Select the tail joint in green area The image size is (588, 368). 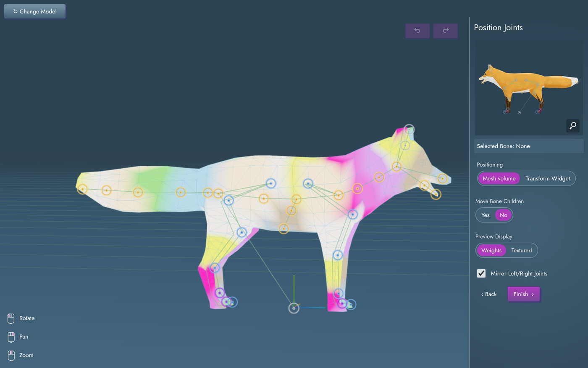tap(138, 192)
